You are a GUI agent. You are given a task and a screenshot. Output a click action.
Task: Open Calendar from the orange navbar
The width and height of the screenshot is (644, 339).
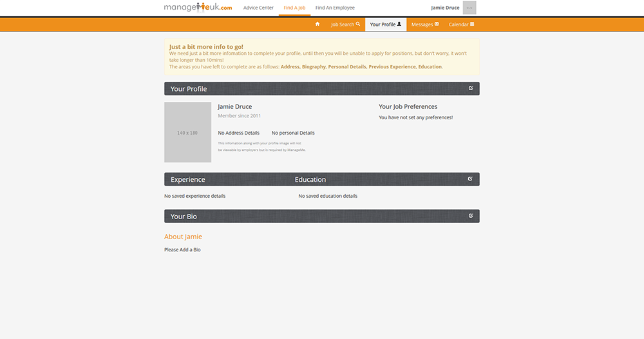tap(461, 24)
